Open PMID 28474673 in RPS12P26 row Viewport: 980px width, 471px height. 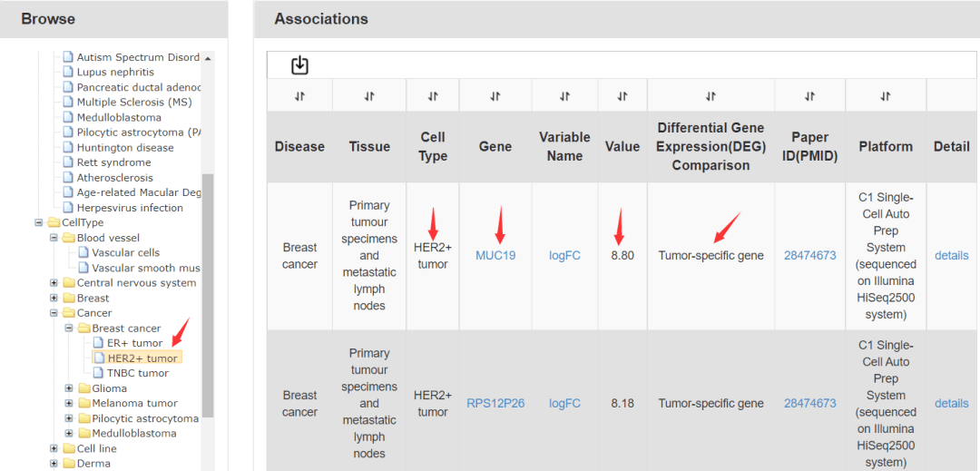[810, 404]
